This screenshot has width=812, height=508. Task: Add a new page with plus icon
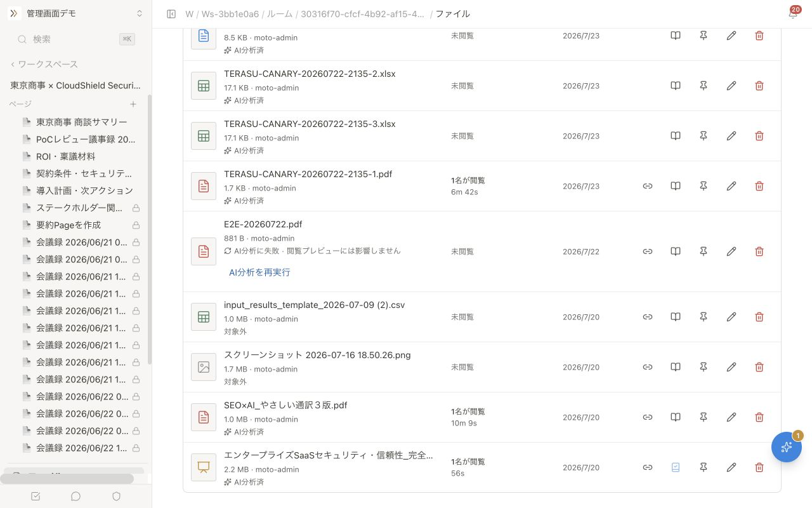pos(133,104)
